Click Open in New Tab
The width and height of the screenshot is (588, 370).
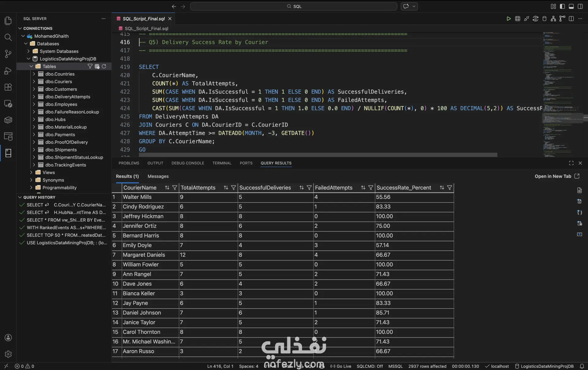(557, 176)
